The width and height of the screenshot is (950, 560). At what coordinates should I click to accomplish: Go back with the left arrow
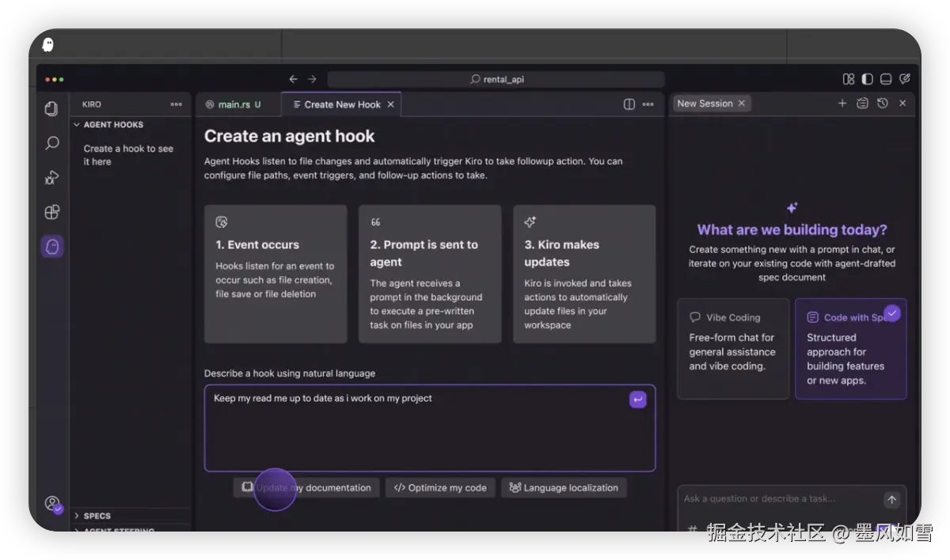click(293, 79)
